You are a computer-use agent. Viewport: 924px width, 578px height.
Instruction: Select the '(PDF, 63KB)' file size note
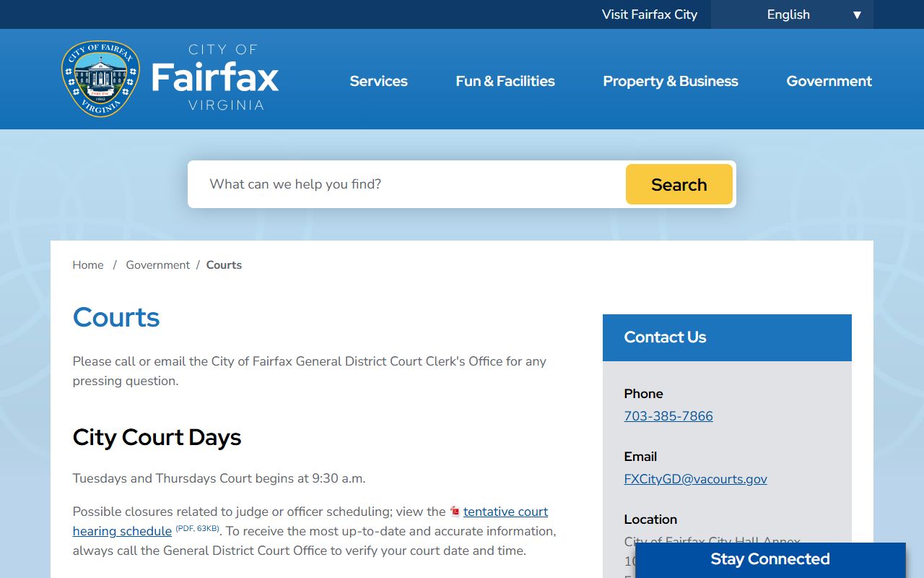coord(197,529)
